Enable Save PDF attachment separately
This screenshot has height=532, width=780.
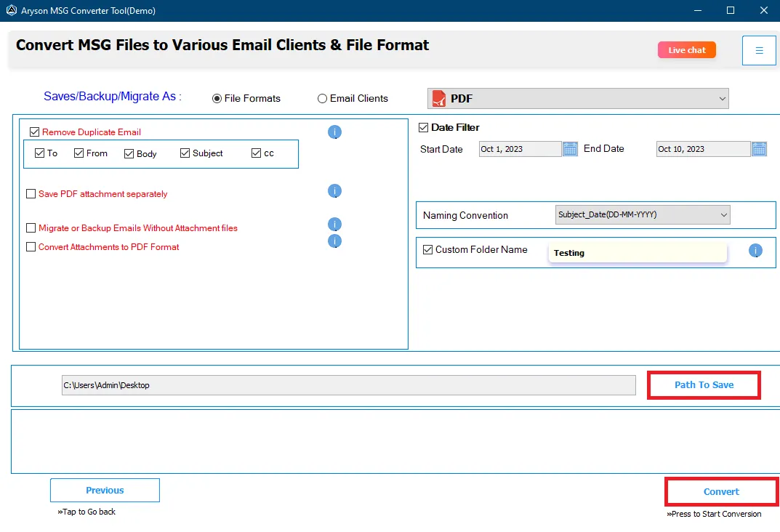point(31,194)
